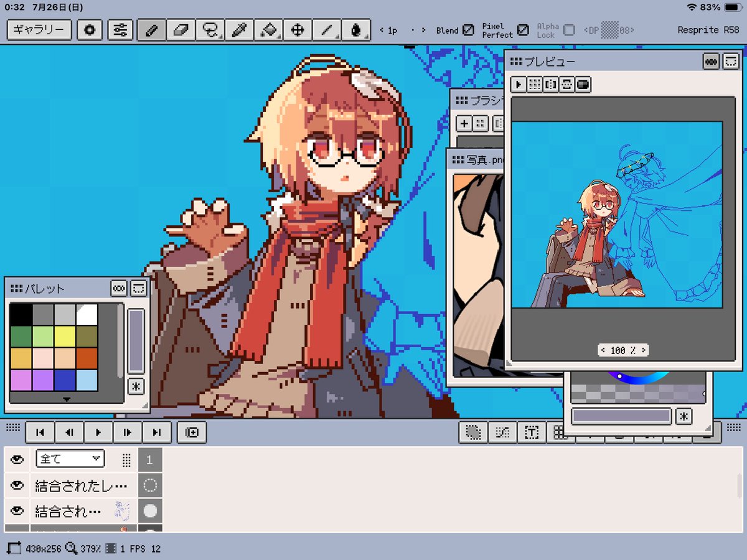Increase brush size with right arrow

[423, 30]
